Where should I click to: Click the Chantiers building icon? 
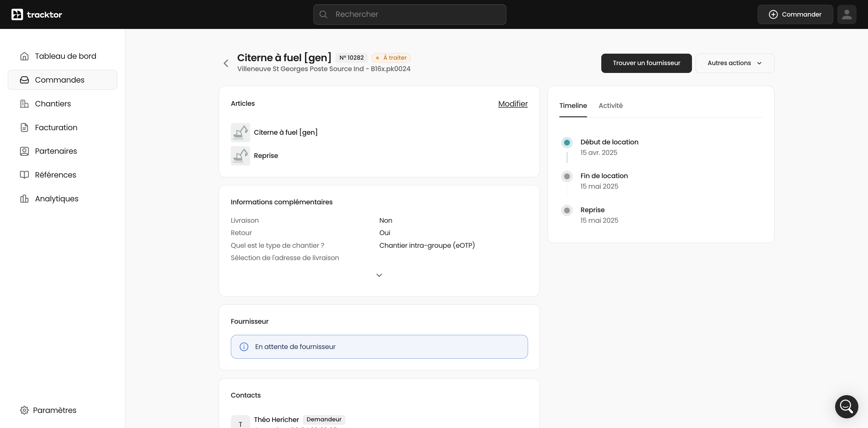pyautogui.click(x=24, y=104)
